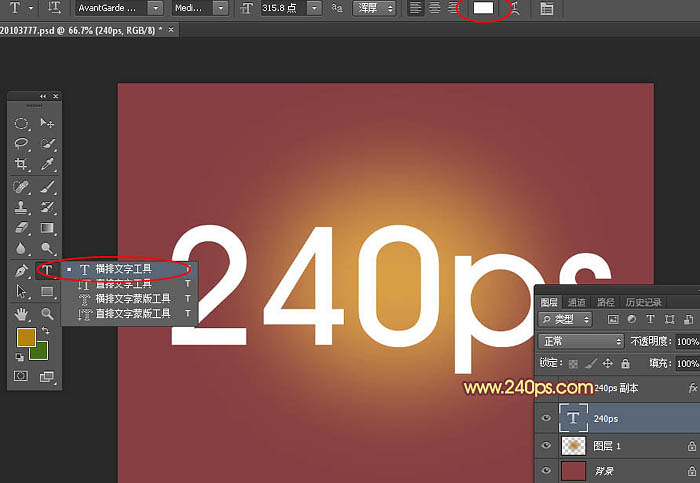Toggle text orientation in options bar
The width and height of the screenshot is (700, 483).
54,8
